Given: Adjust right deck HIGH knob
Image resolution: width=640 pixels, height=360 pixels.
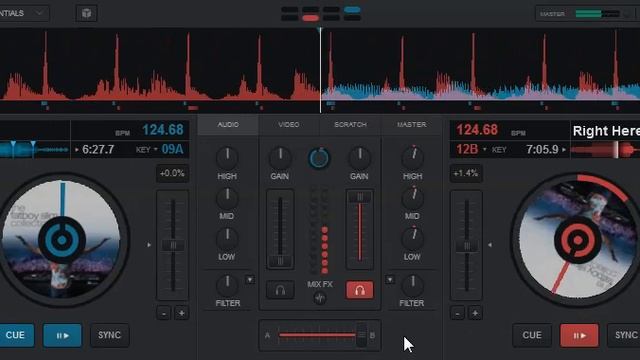Looking at the screenshot, I should 413,158.
